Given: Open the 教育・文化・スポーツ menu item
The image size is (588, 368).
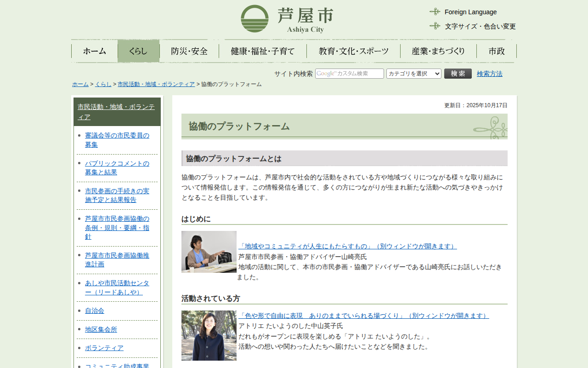Looking at the screenshot, I should 353,51.
